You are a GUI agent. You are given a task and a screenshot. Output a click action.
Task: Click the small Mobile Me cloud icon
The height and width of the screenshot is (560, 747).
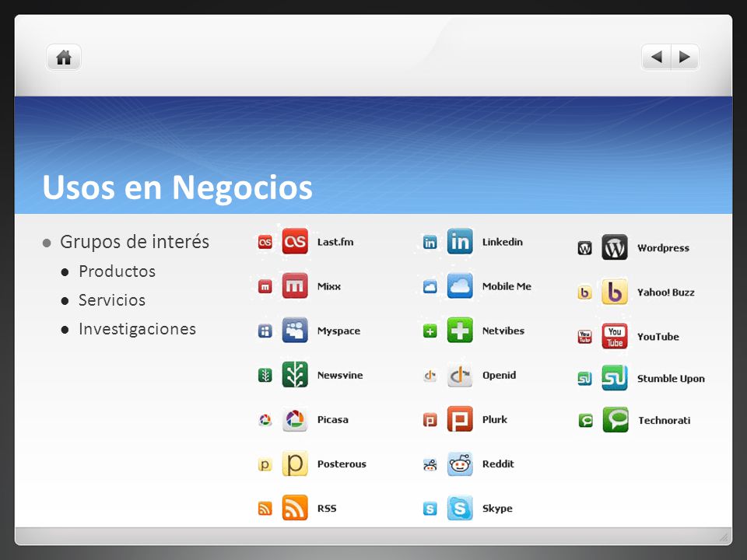coord(430,286)
